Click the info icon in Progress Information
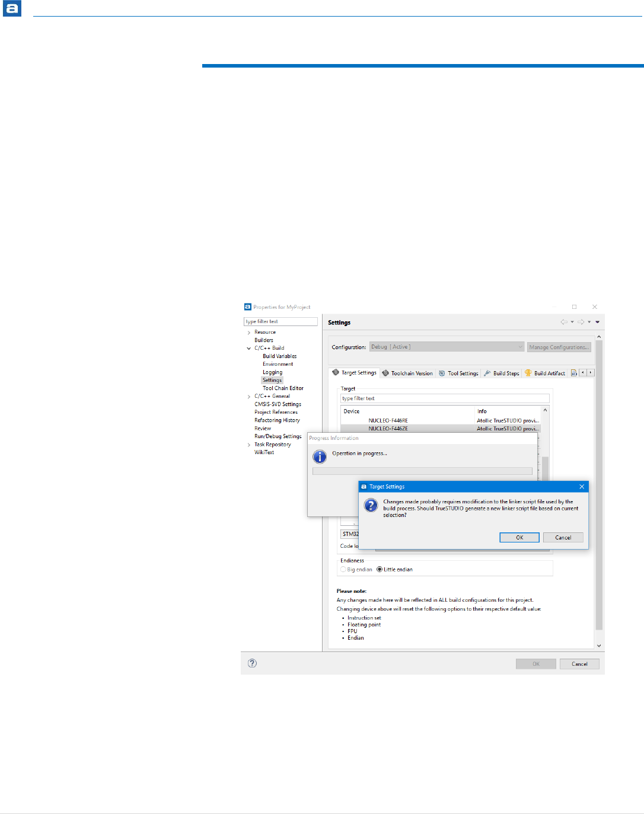The width and height of the screenshot is (644, 814). pyautogui.click(x=320, y=457)
